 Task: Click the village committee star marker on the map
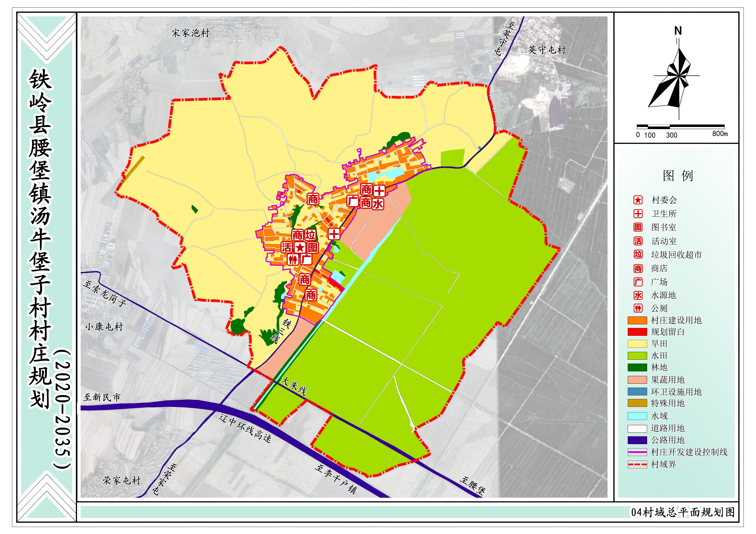300,248
